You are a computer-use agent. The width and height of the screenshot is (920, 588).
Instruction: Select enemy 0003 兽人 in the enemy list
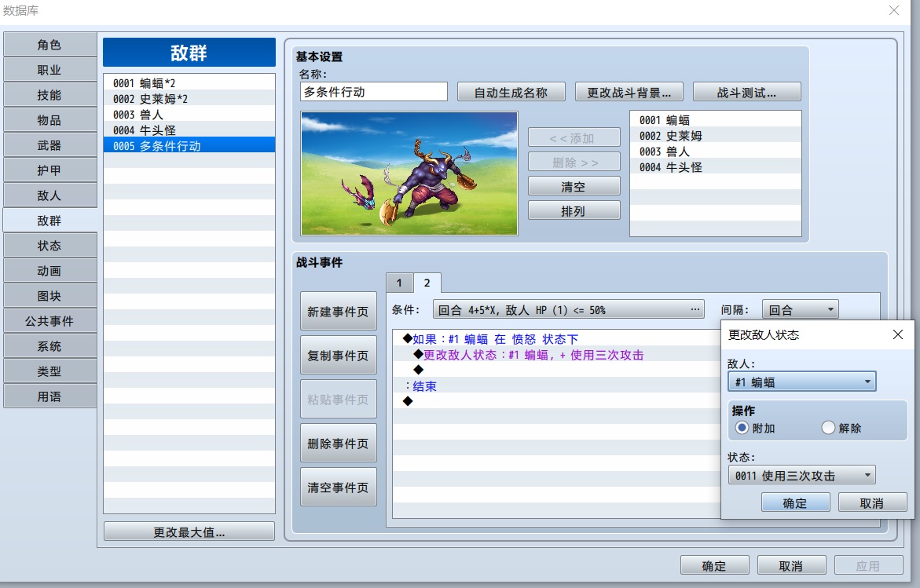pyautogui.click(x=715, y=152)
